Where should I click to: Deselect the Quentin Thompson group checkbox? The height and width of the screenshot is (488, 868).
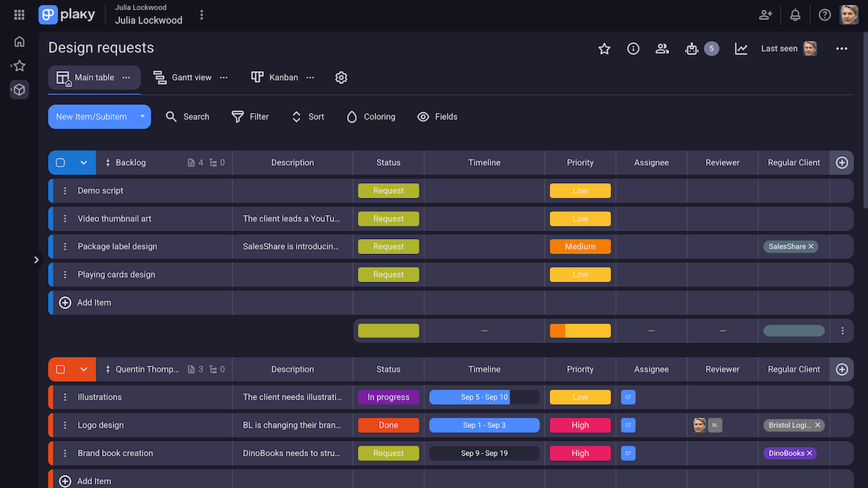[61, 369]
